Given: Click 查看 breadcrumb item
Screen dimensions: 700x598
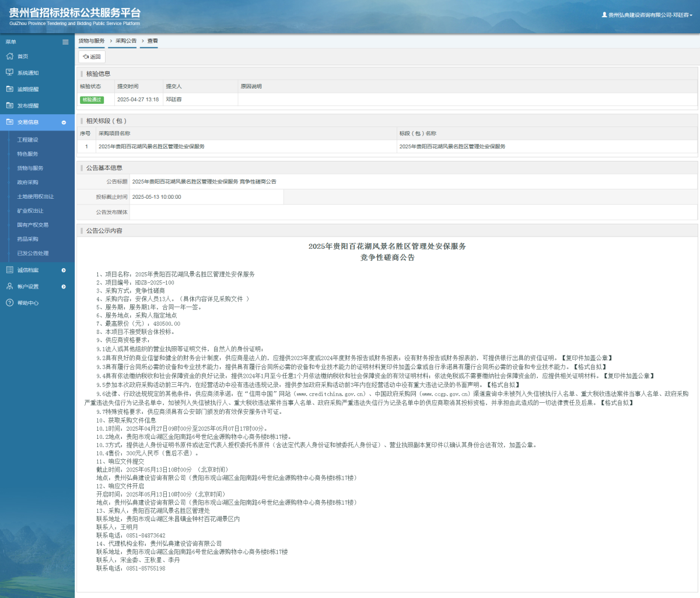Looking at the screenshot, I should pyautogui.click(x=153, y=41).
